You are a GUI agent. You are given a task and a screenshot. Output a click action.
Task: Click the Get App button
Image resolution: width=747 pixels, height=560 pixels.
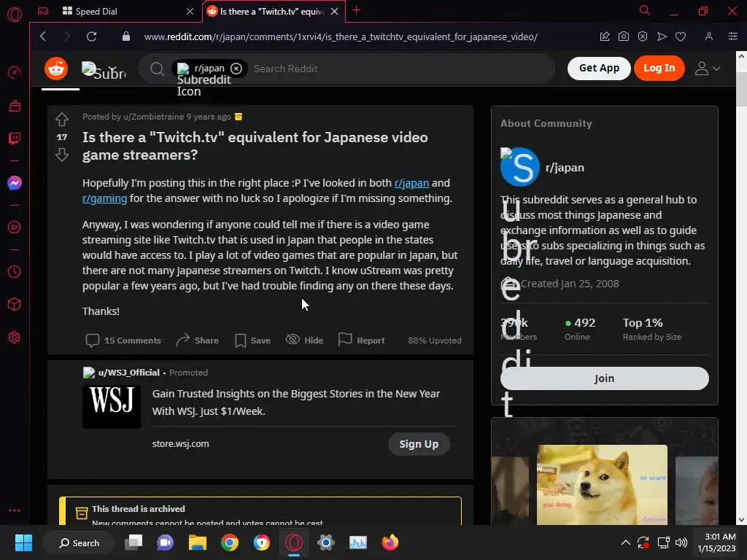pos(599,68)
